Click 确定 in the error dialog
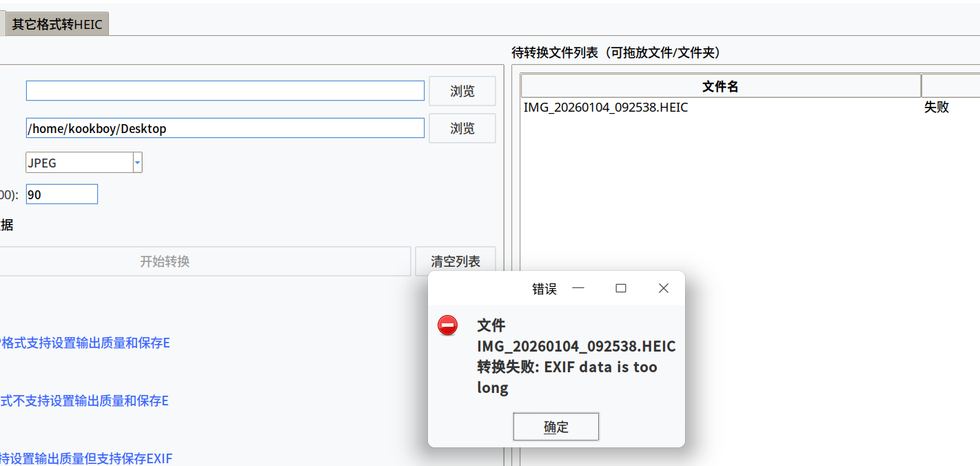Viewport: 980px width, 466px height. pyautogui.click(x=556, y=427)
